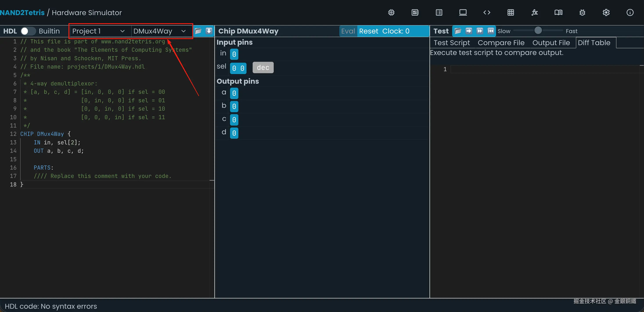Switch to the Output File tab
Screen dimensions: 644x312
click(x=551, y=43)
